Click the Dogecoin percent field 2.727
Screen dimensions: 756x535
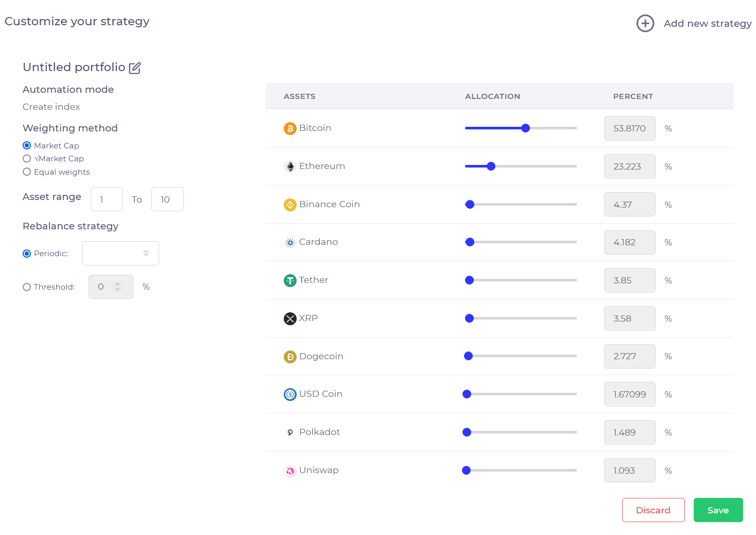coord(630,356)
